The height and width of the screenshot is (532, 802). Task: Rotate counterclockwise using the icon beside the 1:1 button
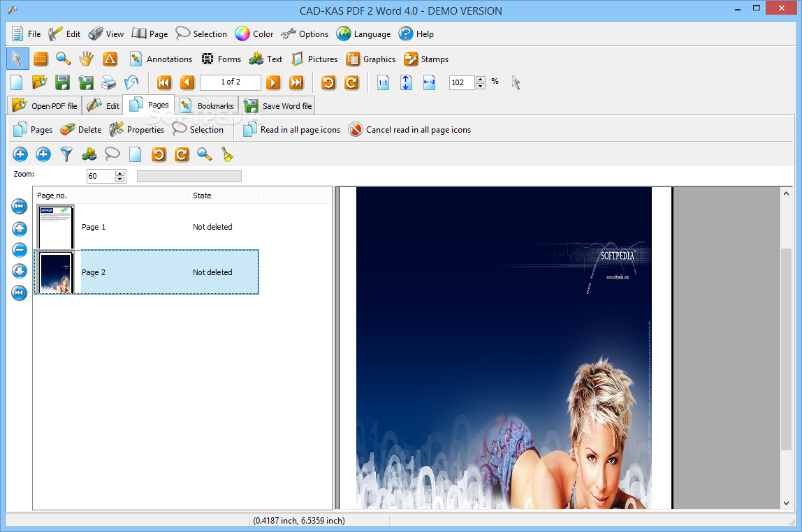pos(328,82)
